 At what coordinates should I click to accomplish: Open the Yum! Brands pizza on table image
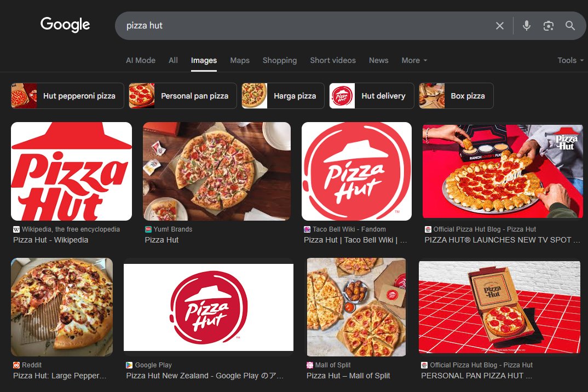click(217, 171)
